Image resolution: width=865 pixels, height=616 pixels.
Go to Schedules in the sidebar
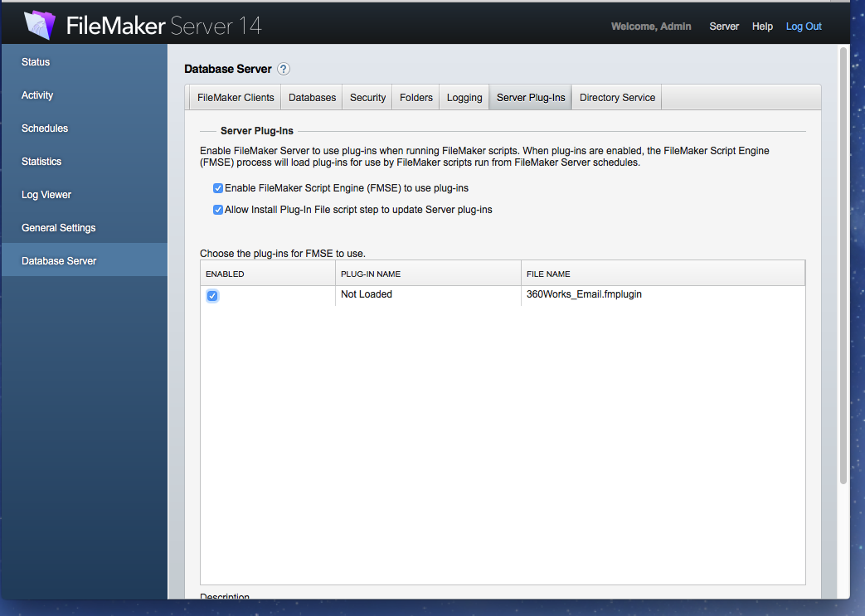pyautogui.click(x=45, y=129)
